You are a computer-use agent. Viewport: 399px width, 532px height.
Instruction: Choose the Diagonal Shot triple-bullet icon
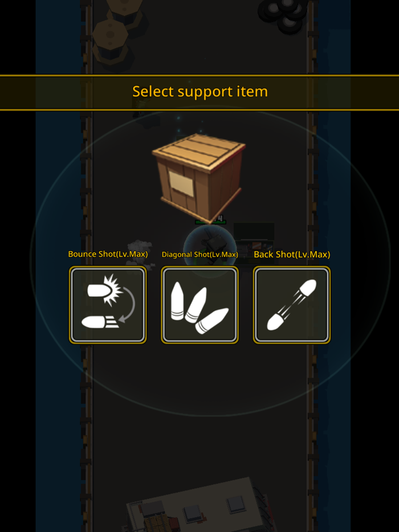[x=199, y=305]
